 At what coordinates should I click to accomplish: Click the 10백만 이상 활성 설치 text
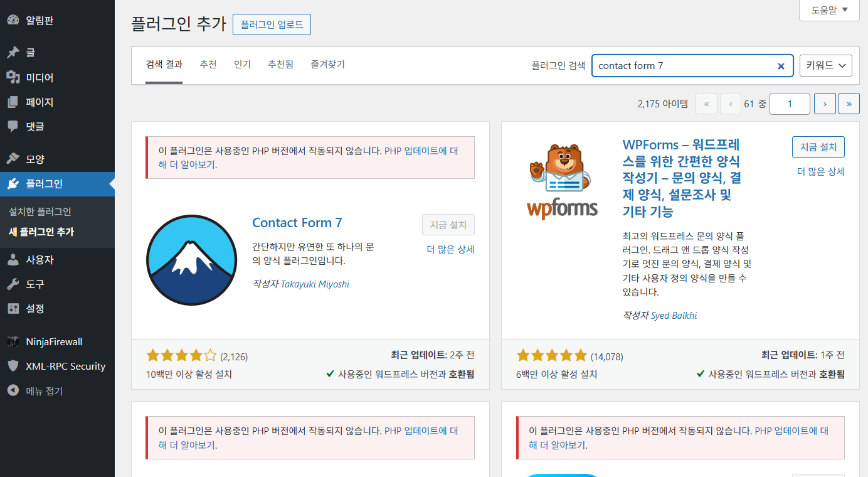pos(189,375)
